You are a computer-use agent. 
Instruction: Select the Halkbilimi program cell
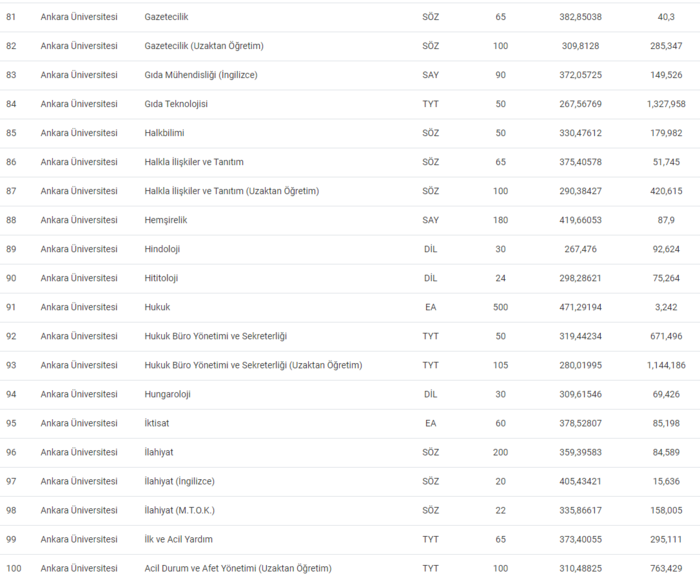(x=165, y=133)
